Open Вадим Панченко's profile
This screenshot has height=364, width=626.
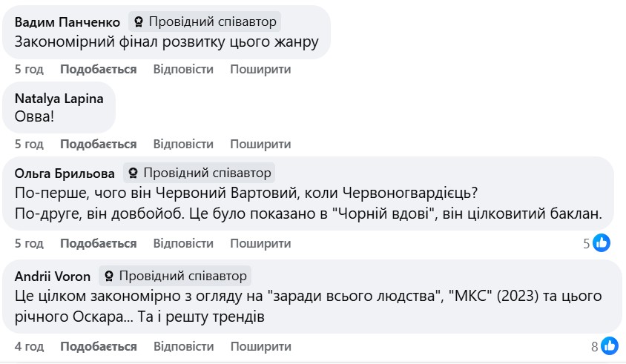coord(67,21)
